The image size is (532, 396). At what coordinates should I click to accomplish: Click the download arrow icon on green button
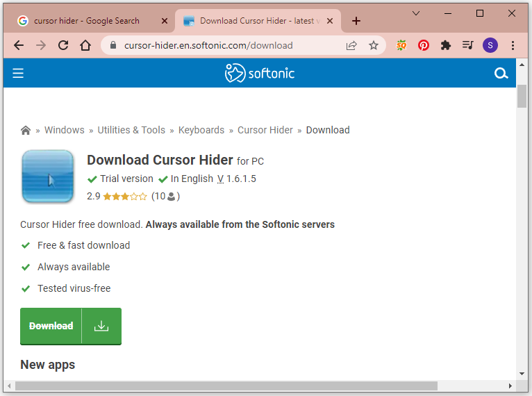[x=101, y=326]
